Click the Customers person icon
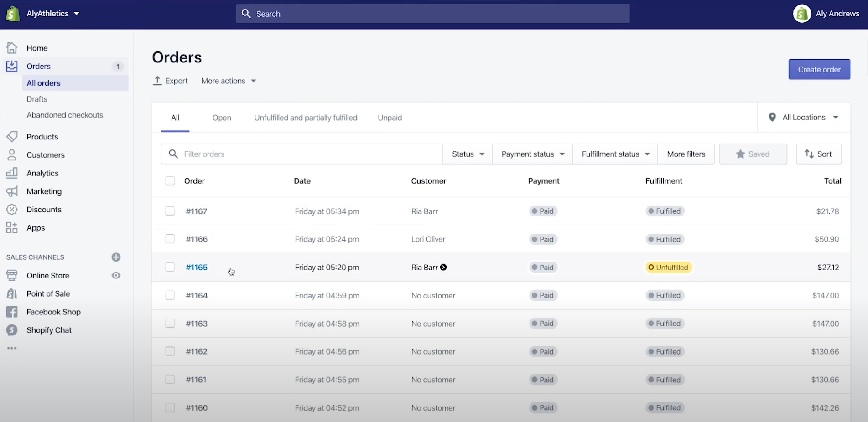The image size is (868, 422). tap(12, 155)
